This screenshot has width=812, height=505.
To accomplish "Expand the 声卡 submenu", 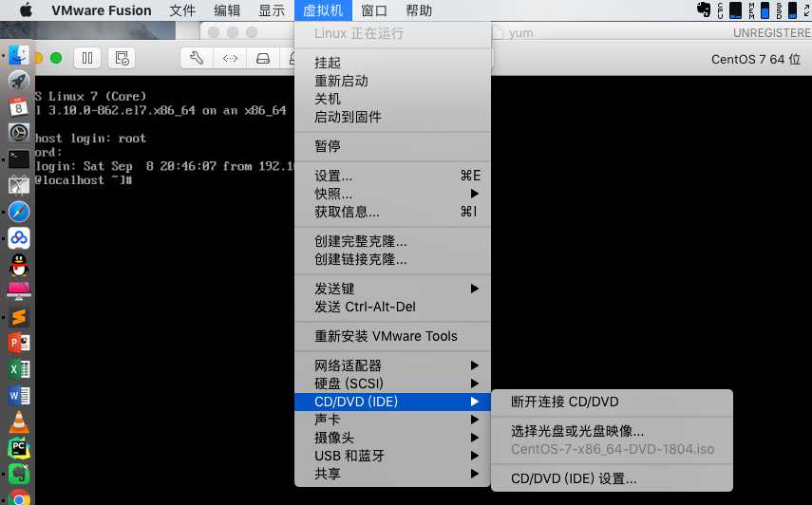I will click(x=392, y=420).
